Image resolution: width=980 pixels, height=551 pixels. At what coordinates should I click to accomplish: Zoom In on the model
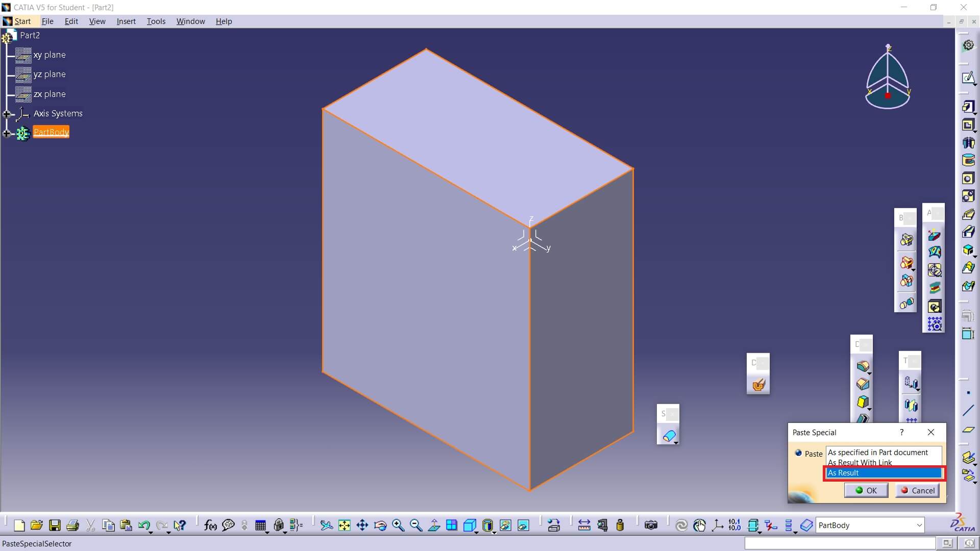(x=398, y=525)
